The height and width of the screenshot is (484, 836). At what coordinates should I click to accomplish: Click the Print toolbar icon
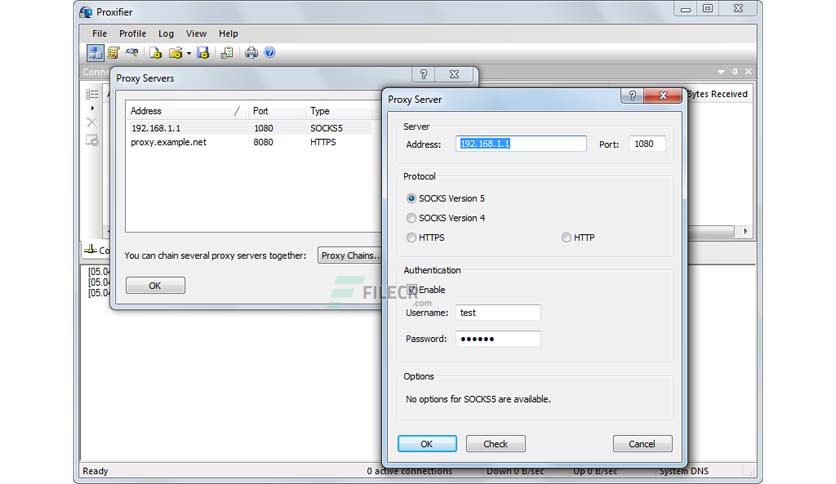(x=251, y=52)
